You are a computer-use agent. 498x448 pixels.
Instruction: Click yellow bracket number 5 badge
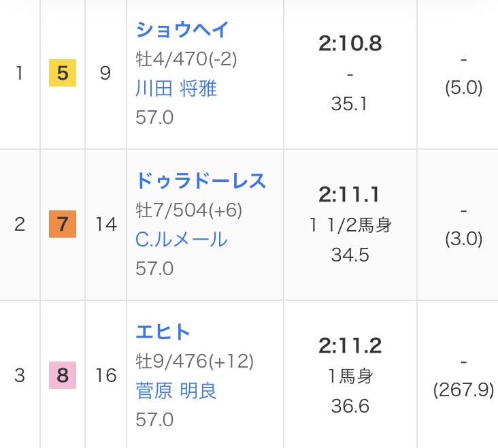click(63, 74)
